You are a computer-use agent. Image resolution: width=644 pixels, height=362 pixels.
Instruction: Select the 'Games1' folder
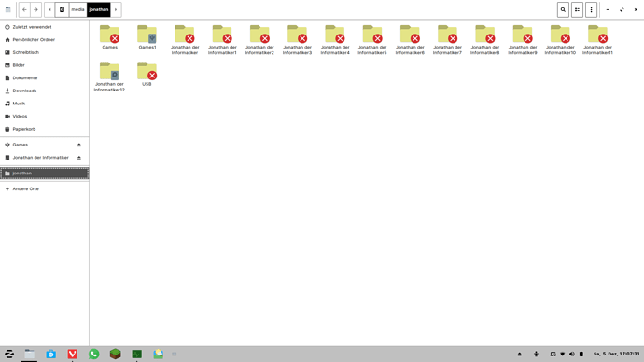147,37
